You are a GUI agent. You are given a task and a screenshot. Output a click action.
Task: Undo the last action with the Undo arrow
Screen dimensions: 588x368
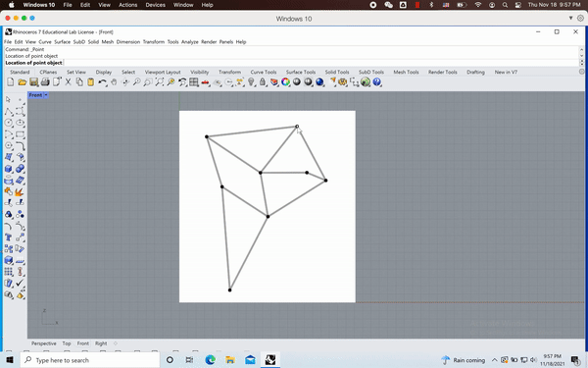tap(102, 81)
